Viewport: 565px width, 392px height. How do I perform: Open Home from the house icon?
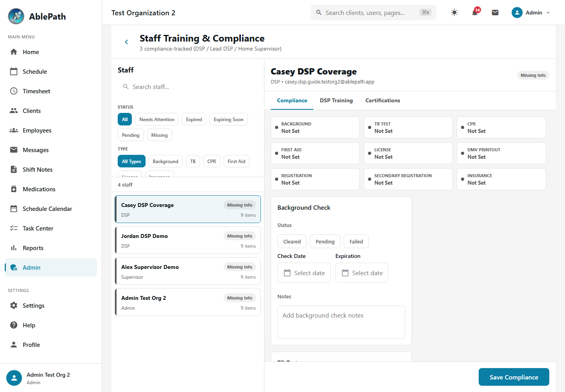14,52
